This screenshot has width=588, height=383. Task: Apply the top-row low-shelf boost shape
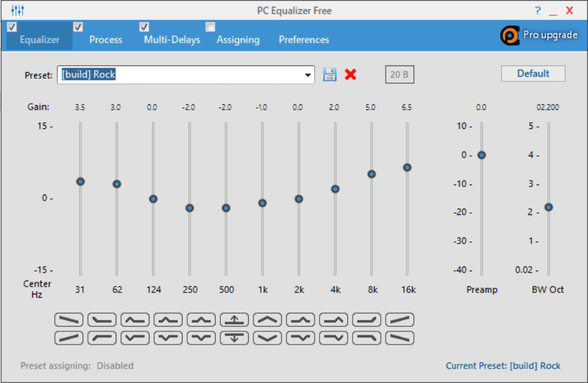click(x=102, y=320)
